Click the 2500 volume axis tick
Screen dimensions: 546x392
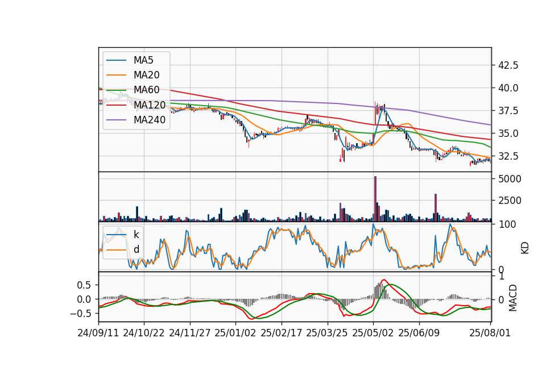pyautogui.click(x=510, y=201)
